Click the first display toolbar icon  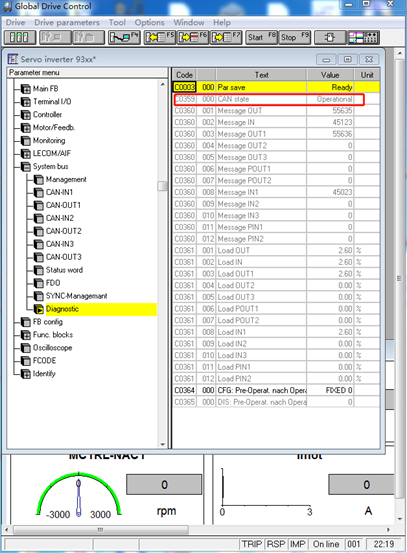20,37
